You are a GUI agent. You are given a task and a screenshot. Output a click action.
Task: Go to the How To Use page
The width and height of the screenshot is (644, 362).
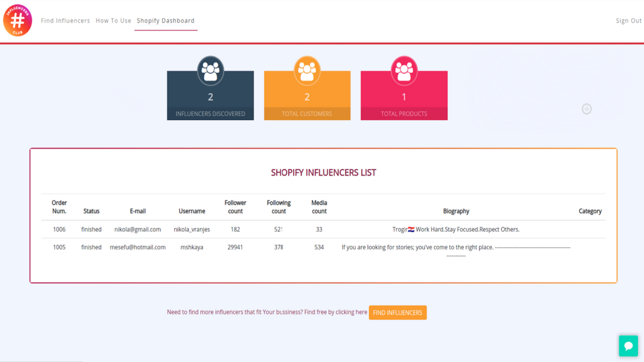[x=113, y=21]
